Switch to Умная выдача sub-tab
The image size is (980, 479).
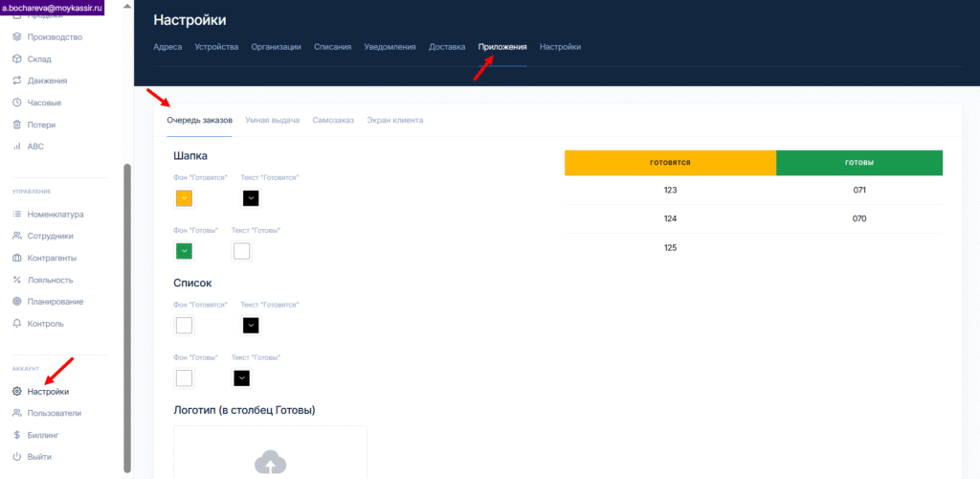[x=273, y=120]
